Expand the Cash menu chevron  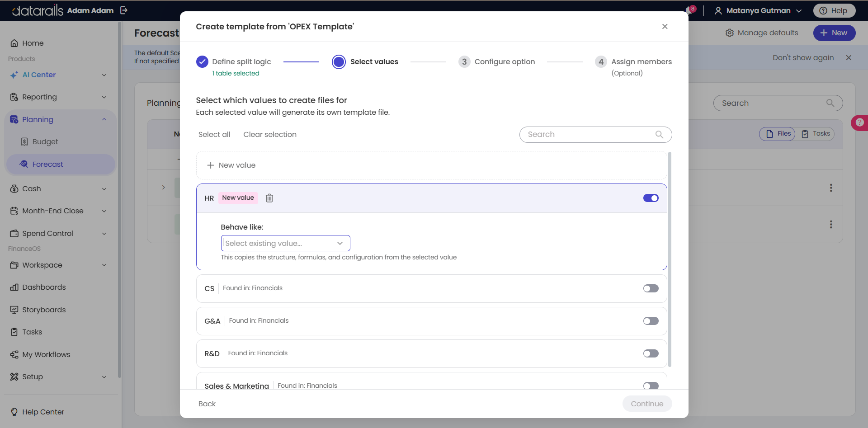pyautogui.click(x=104, y=189)
